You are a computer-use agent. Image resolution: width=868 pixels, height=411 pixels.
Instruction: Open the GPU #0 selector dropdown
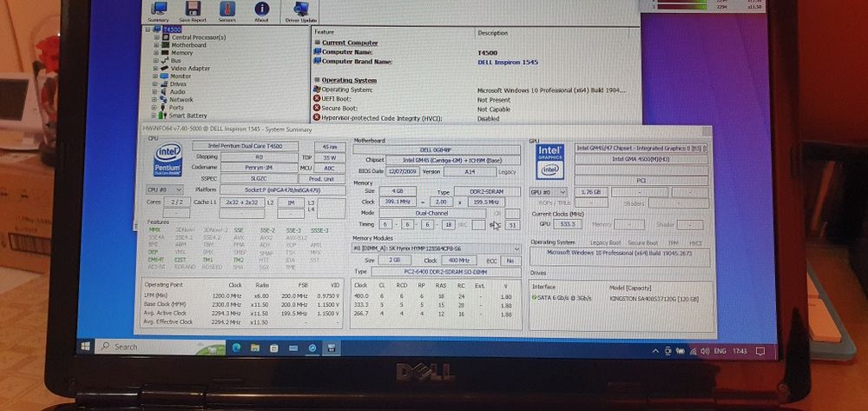click(548, 192)
